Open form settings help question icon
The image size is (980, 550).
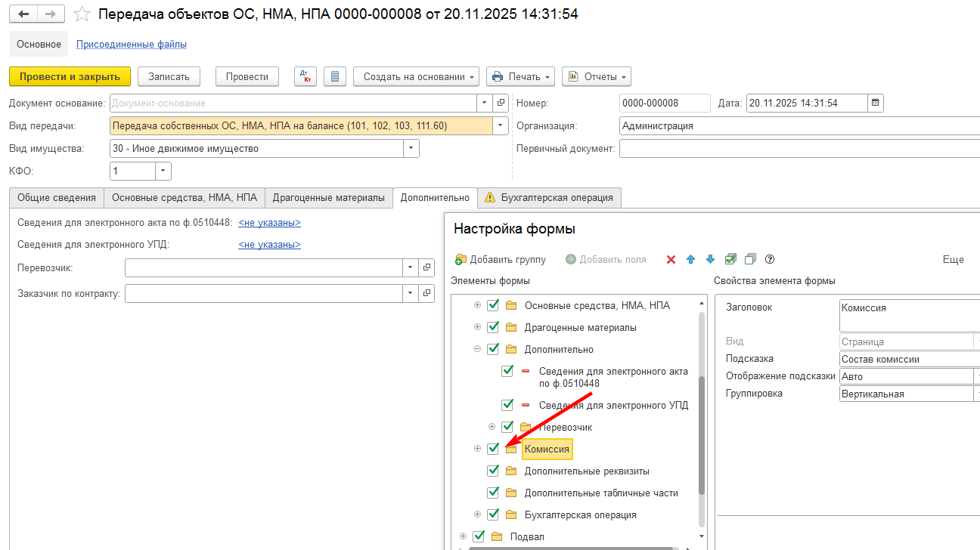pyautogui.click(x=770, y=259)
